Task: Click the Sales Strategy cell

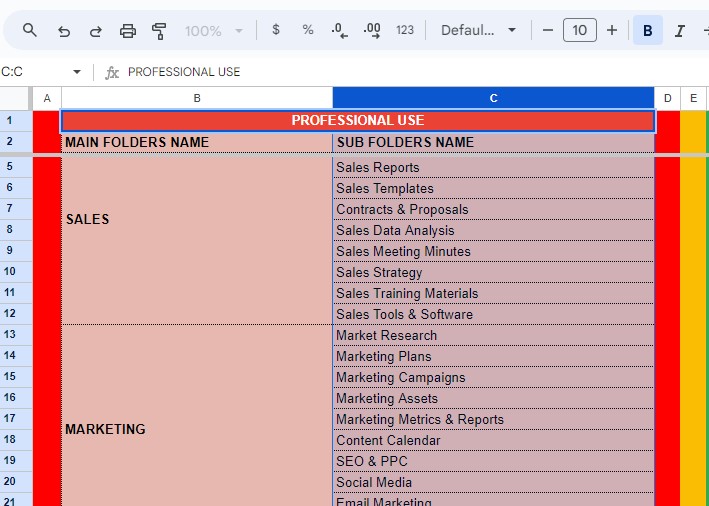Action: point(493,272)
